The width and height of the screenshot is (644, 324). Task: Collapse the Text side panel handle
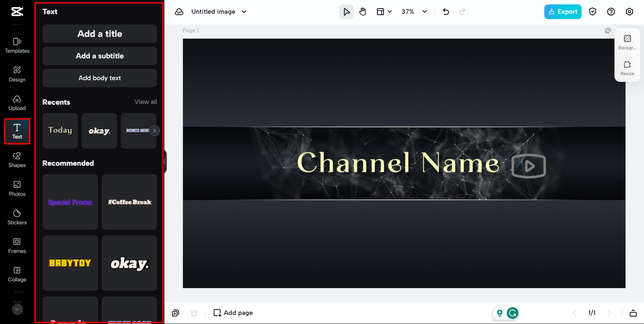[165, 162]
